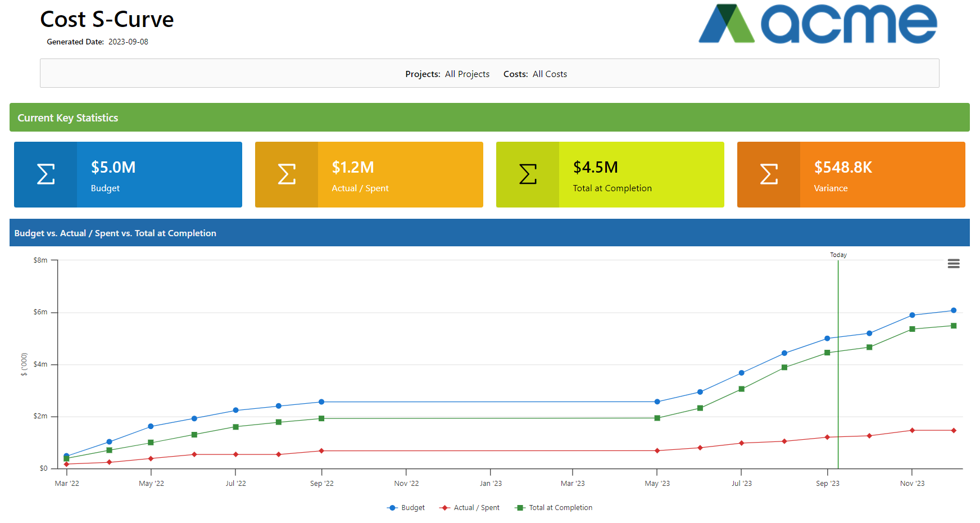The height and width of the screenshot is (523, 980).
Task: Open the chart export hamburger menu
Action: pyautogui.click(x=954, y=263)
